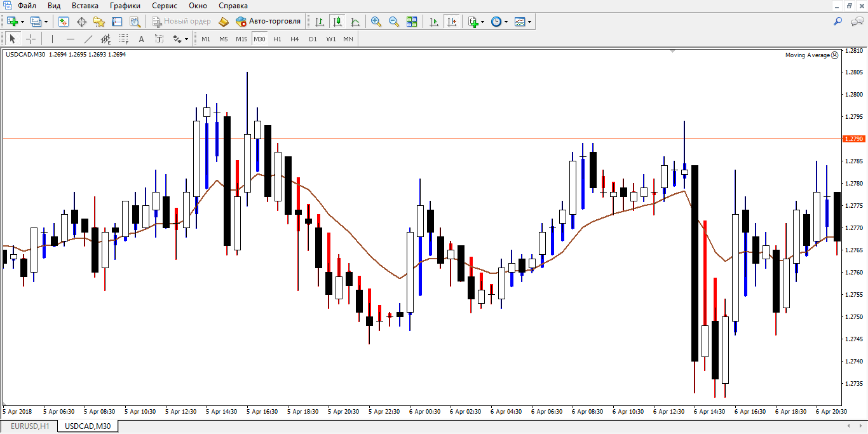Switch to candlestick chart mode

tap(337, 22)
